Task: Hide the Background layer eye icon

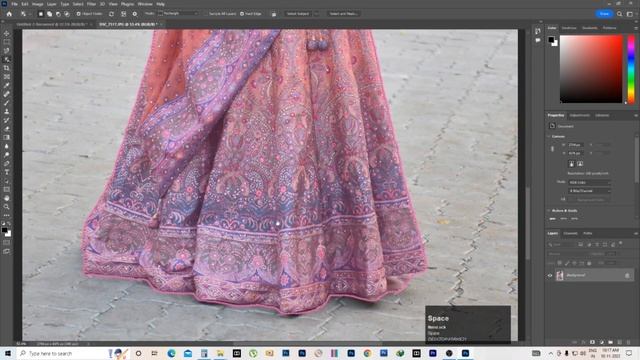Action: pyautogui.click(x=550, y=276)
